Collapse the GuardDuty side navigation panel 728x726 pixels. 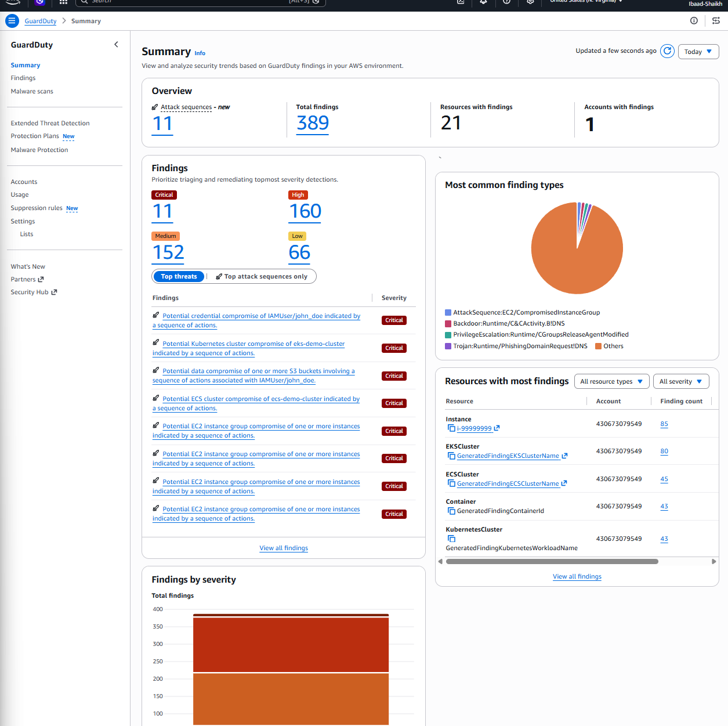pyautogui.click(x=116, y=45)
